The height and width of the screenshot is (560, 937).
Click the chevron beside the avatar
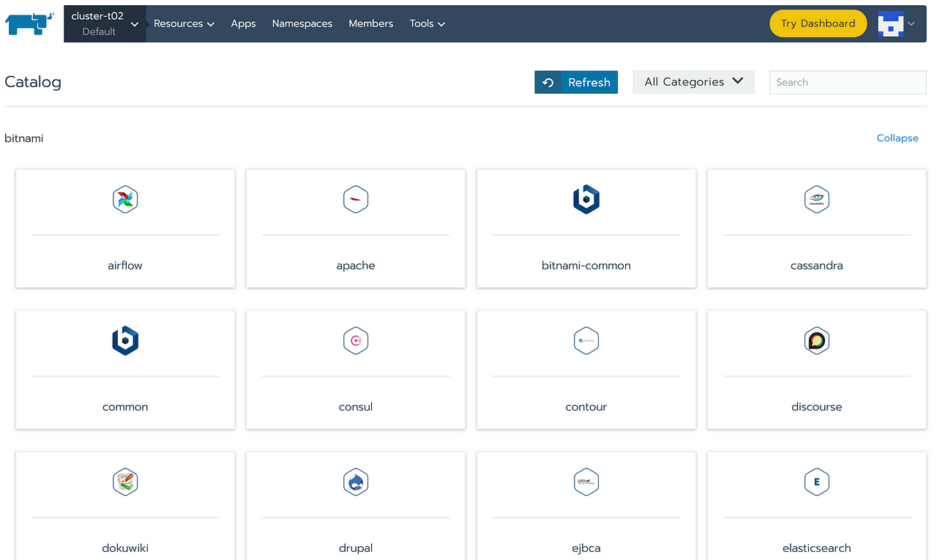[x=911, y=23]
